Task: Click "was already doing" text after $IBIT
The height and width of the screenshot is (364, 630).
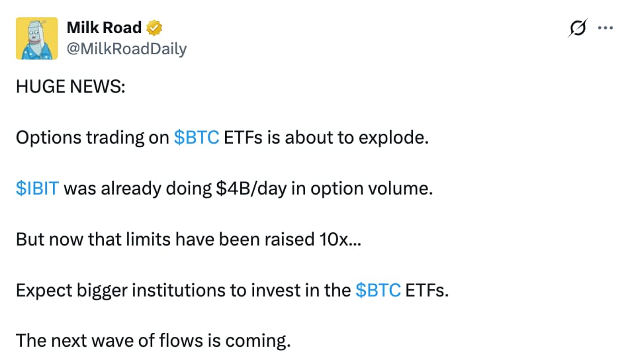Action: pyautogui.click(x=138, y=189)
